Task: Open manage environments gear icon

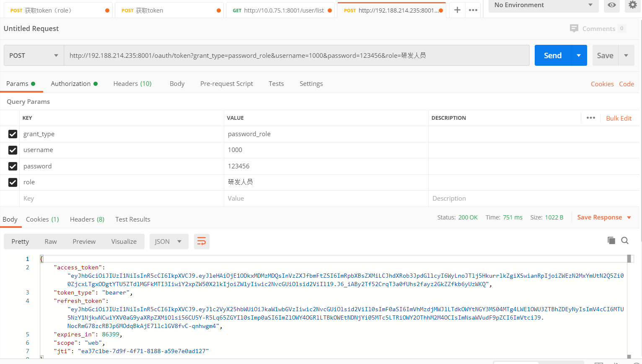Action: click(632, 5)
